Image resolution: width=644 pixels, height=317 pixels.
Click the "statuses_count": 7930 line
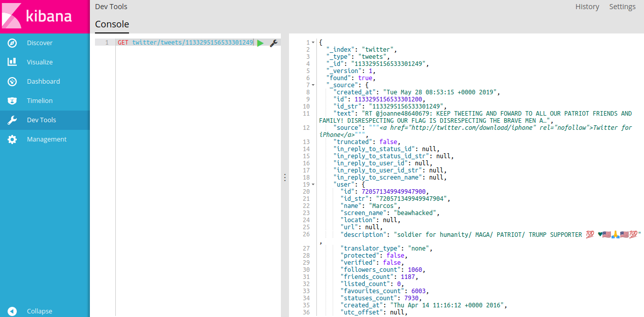point(381,298)
